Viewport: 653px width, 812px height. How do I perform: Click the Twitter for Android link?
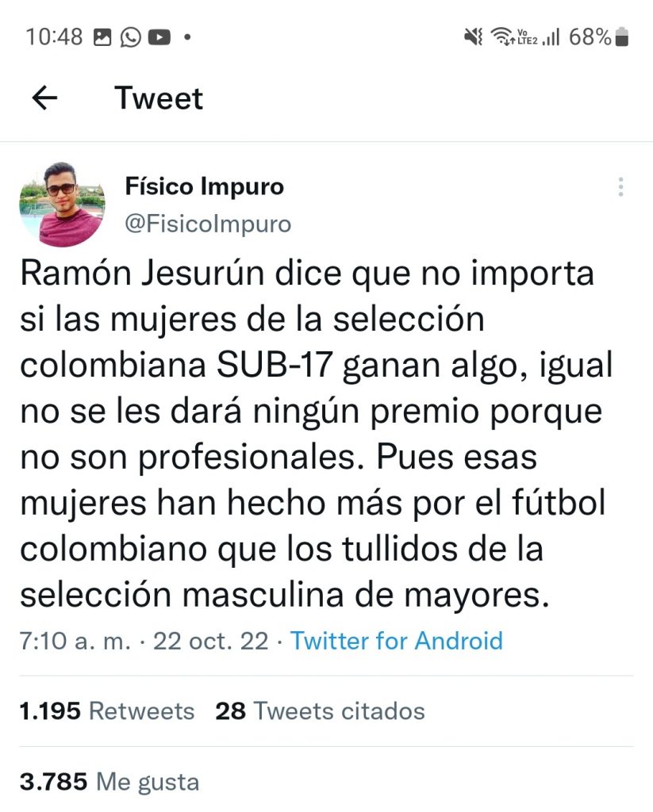click(397, 641)
